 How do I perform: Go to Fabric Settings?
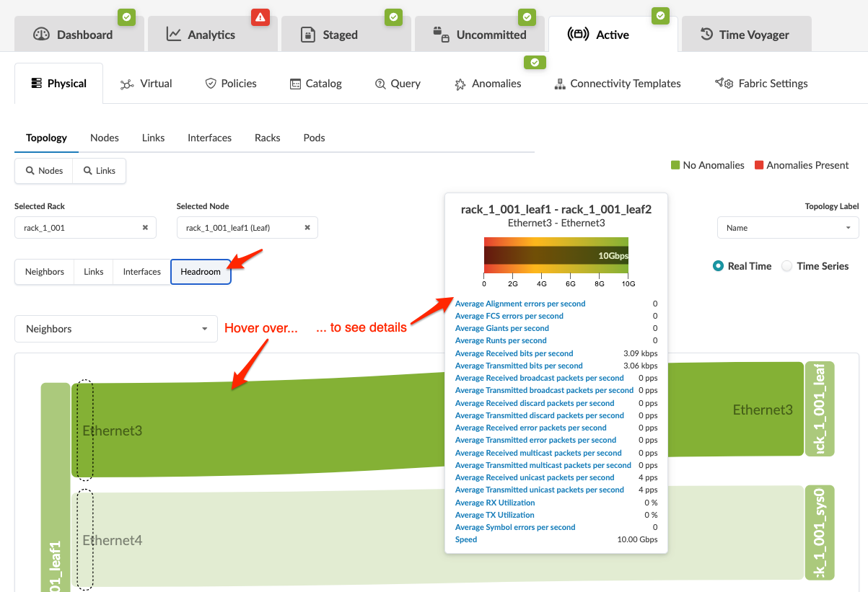pyautogui.click(x=761, y=84)
